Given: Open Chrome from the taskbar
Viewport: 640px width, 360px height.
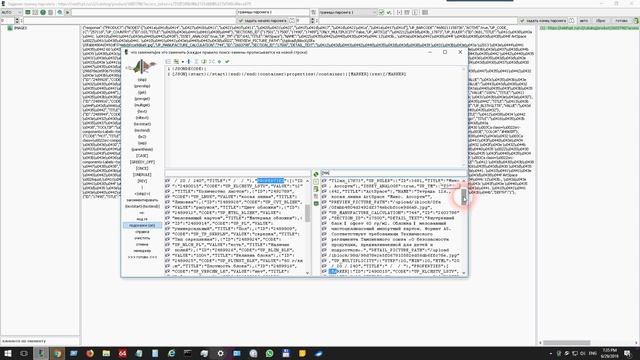Looking at the screenshot, I should pyautogui.click(x=57, y=353).
